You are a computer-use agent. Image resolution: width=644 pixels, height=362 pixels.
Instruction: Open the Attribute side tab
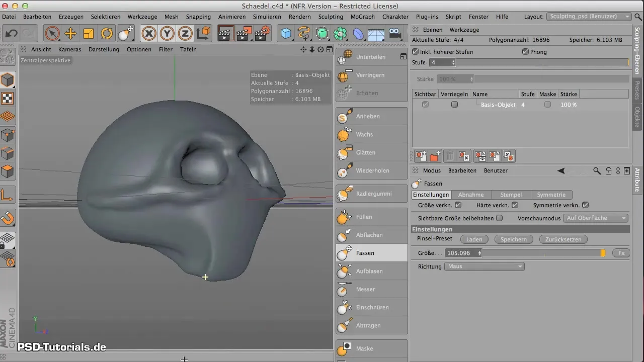click(637, 179)
